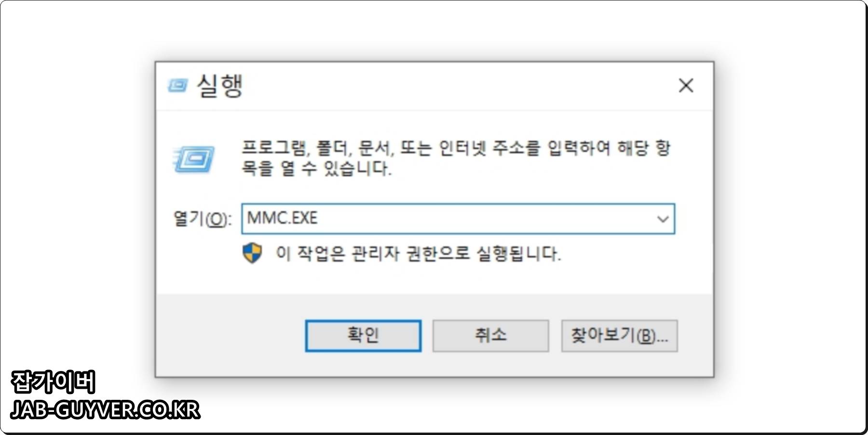
Task: Click the MMC.EXE text in the input field
Action: click(283, 218)
